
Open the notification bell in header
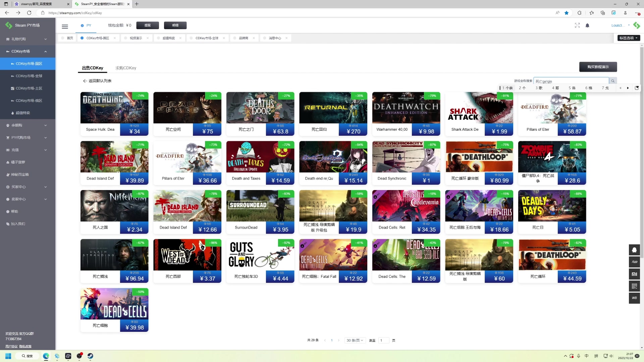pos(587,25)
